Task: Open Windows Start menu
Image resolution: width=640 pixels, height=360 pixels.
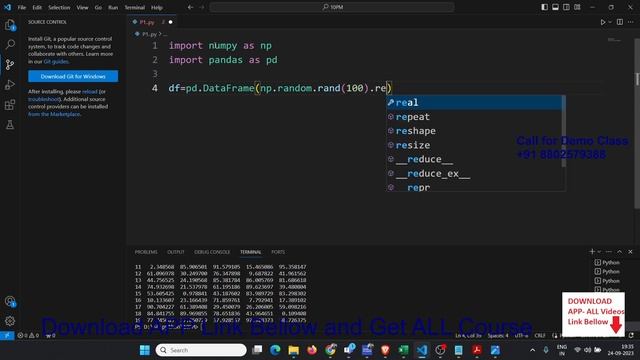Action: pyautogui.click(x=144, y=350)
